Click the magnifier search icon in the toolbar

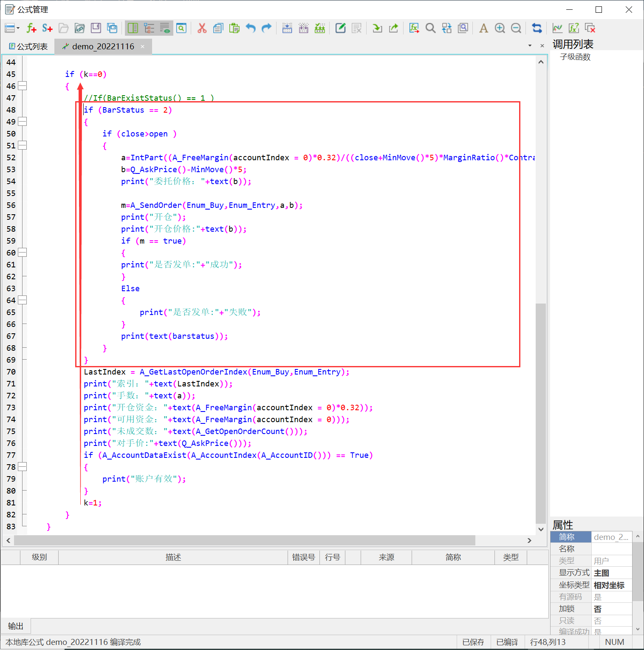(430, 28)
